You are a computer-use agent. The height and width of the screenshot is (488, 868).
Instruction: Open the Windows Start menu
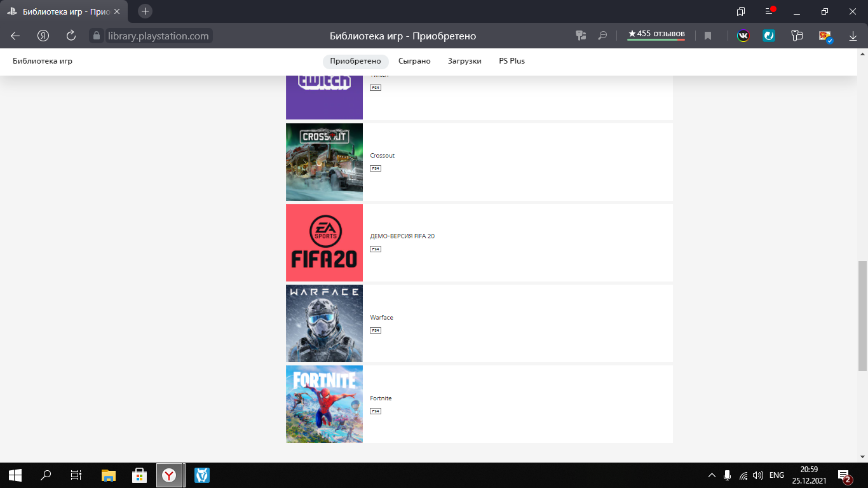[15, 475]
